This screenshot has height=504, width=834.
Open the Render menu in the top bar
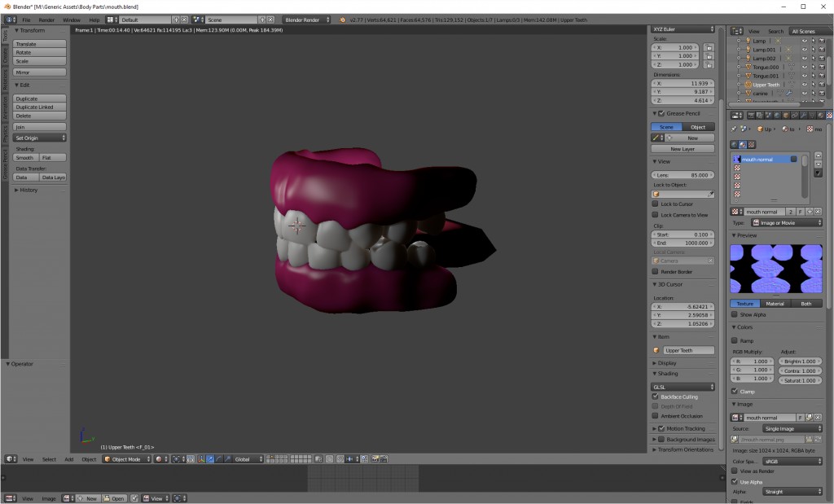point(46,19)
